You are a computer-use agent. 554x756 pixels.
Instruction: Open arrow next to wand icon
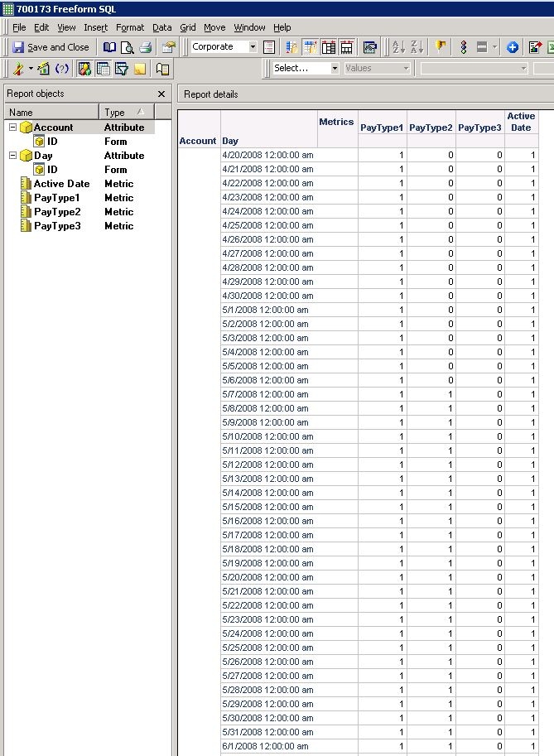(x=31, y=69)
